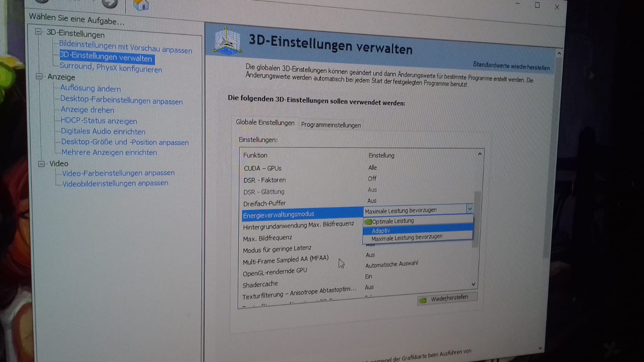Select Anzeige drehen
Image resolution: width=644 pixels, height=362 pixels.
[x=87, y=110]
